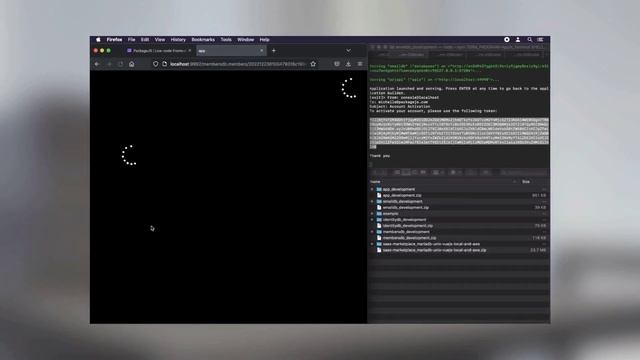Screen dimensions: 640x360
Task: Sort files by the Name column
Action: pyautogui.click(x=375, y=182)
